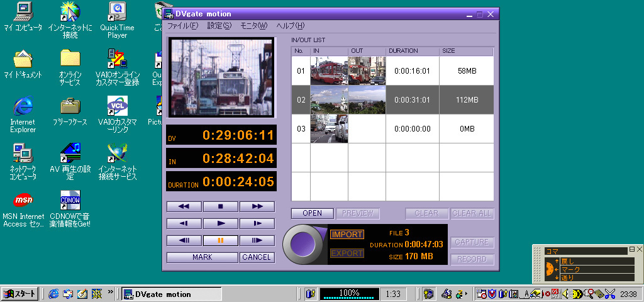Image resolution: width=644 pixels, height=302 pixels.
Task: Start playback with the play button
Action: point(220,223)
